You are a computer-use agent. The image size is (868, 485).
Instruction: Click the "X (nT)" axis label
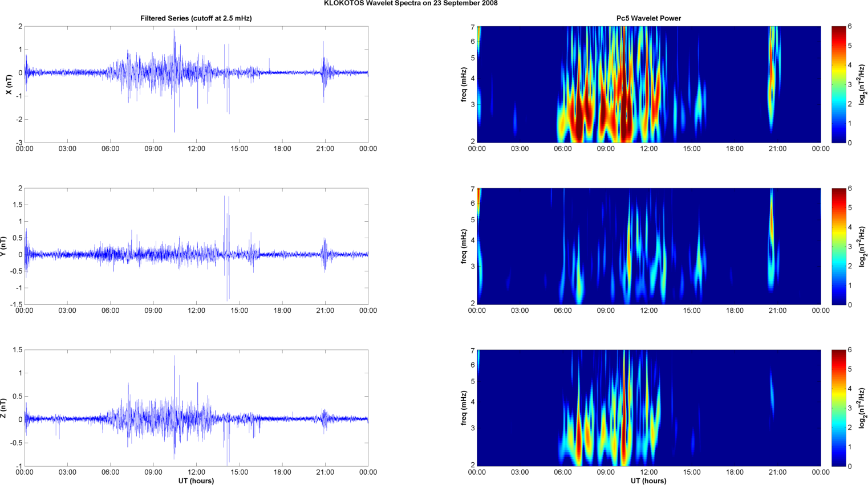click(9, 84)
